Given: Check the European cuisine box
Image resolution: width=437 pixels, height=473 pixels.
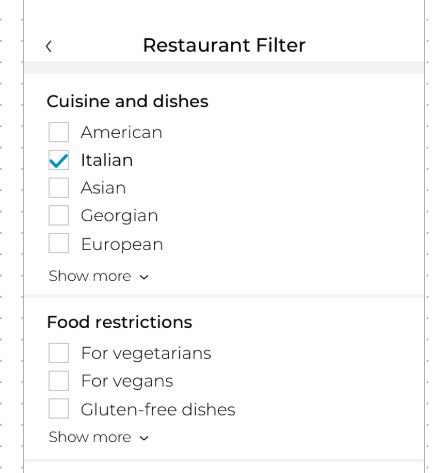Looking at the screenshot, I should click(x=59, y=243).
